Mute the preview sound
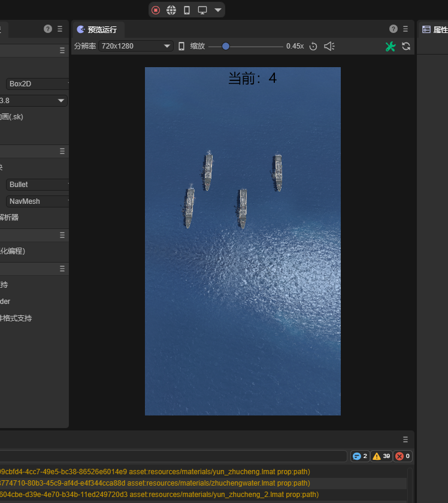Image resolution: width=448 pixels, height=503 pixels. coord(329,46)
